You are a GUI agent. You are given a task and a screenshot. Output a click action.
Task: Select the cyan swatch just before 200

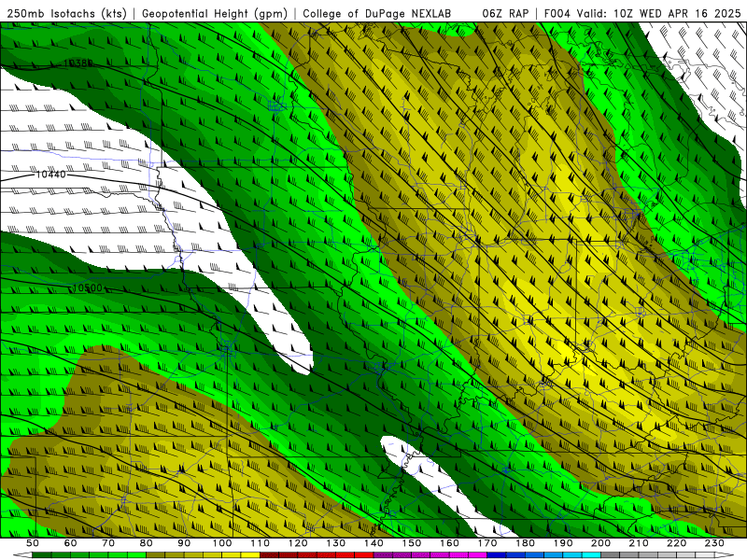point(591,554)
